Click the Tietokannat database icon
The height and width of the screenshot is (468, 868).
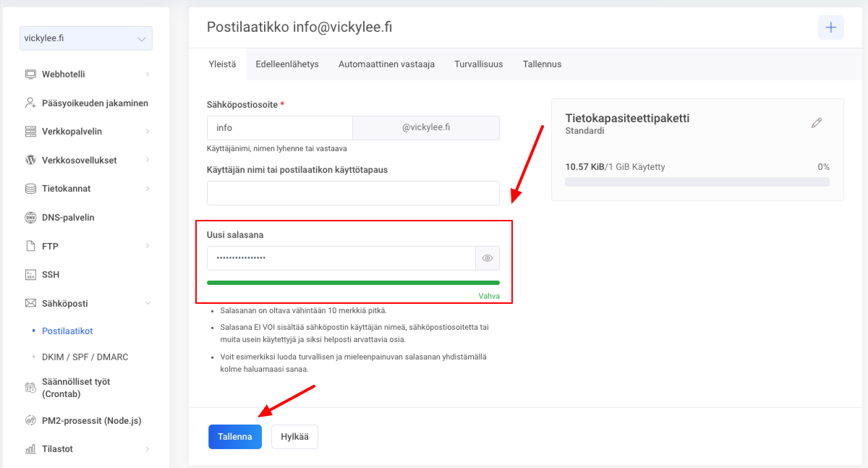[30, 189]
